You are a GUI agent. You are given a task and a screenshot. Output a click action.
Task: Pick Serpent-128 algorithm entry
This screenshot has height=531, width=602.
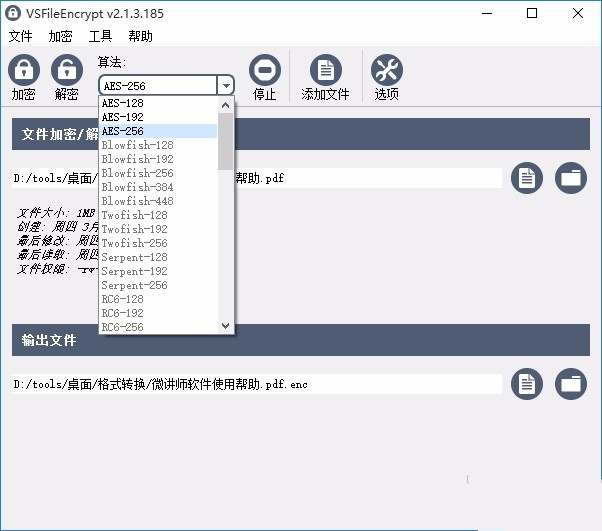coord(158,257)
